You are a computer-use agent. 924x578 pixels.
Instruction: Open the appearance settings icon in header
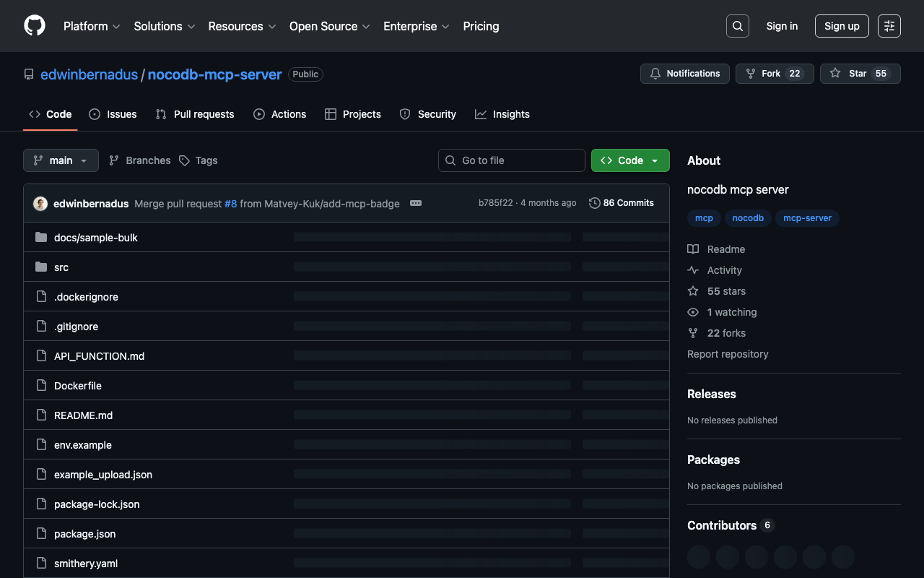(889, 26)
